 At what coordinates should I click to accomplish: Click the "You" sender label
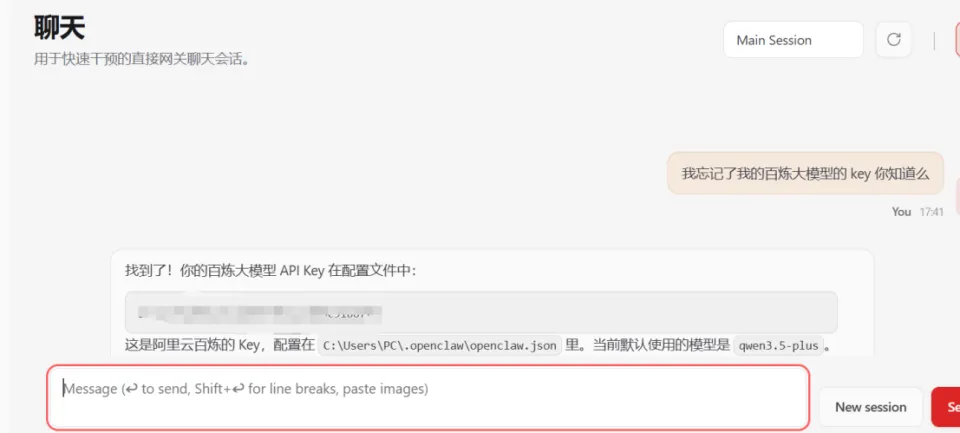[901, 212]
